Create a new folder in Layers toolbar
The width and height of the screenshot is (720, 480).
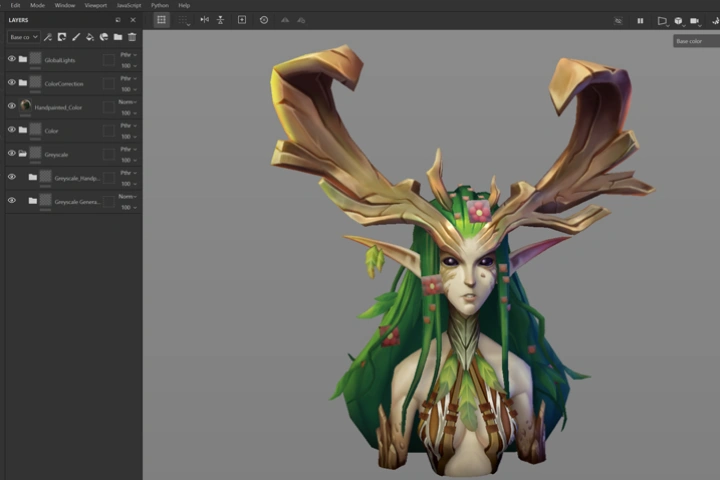click(118, 37)
